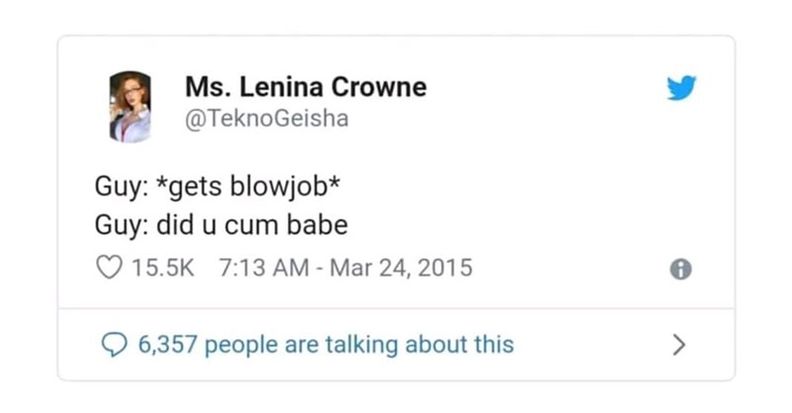The height and width of the screenshot is (413, 792).
Task: Click the 15.5K like count
Action: 163,268
